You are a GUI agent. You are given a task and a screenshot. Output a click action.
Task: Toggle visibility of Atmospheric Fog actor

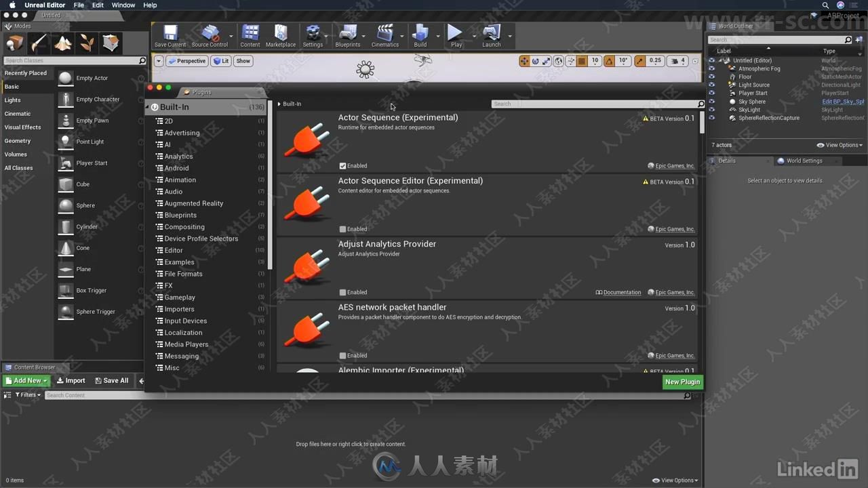click(711, 68)
